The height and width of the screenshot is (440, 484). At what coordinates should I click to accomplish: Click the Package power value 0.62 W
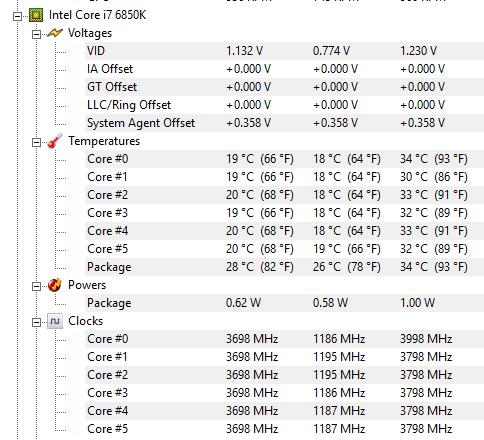point(243,303)
